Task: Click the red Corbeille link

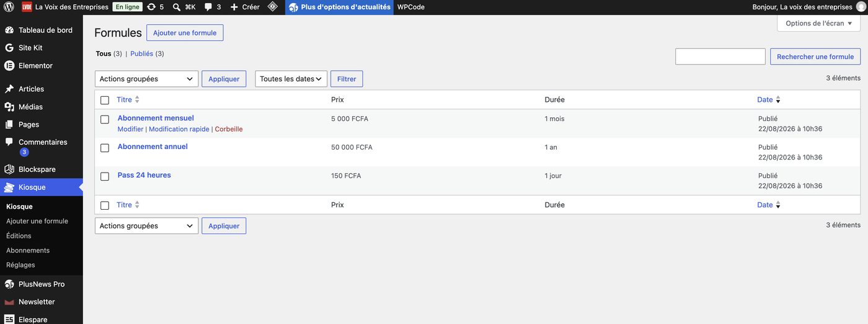Action: [x=229, y=129]
